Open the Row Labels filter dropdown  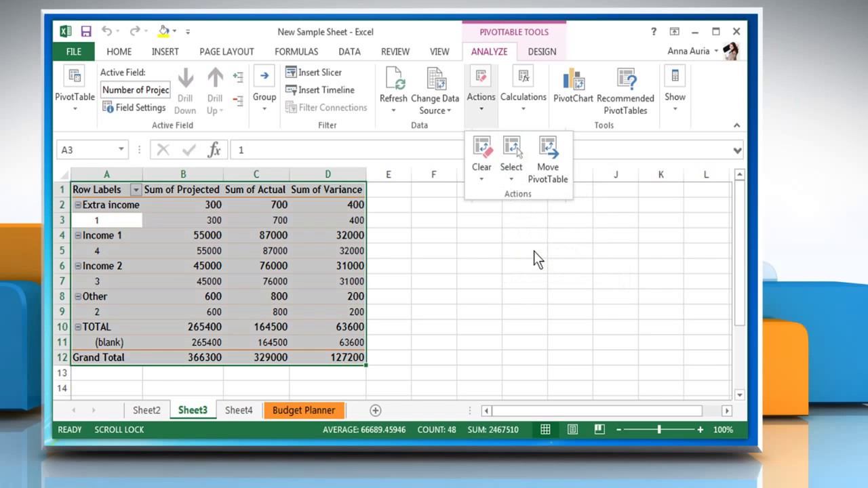pos(136,190)
